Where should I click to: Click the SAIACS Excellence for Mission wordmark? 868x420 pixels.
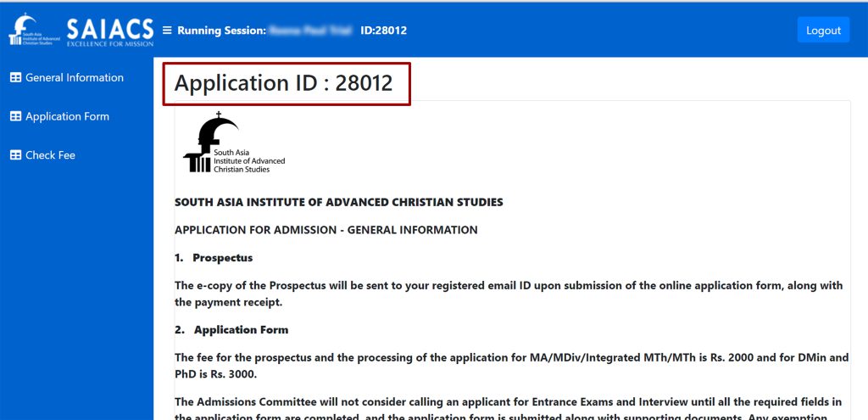pos(110,31)
